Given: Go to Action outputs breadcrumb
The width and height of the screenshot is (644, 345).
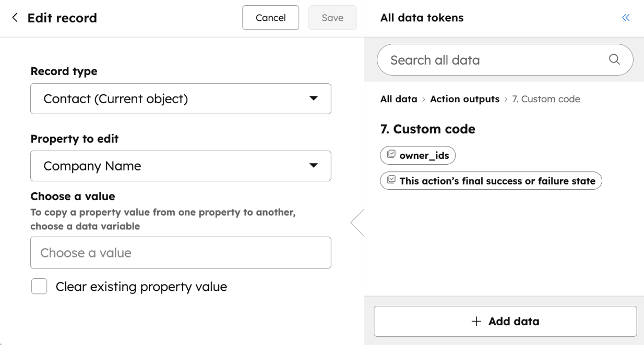Looking at the screenshot, I should 464,99.
